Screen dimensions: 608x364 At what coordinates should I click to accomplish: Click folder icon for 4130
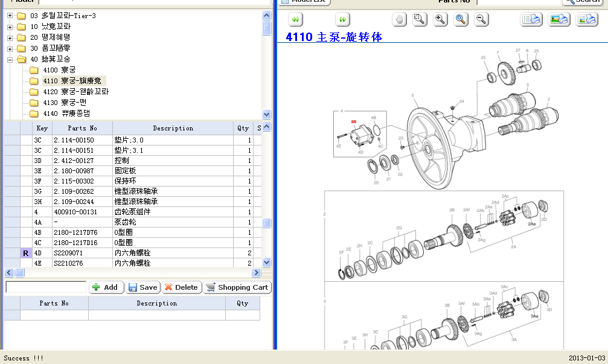pos(34,103)
